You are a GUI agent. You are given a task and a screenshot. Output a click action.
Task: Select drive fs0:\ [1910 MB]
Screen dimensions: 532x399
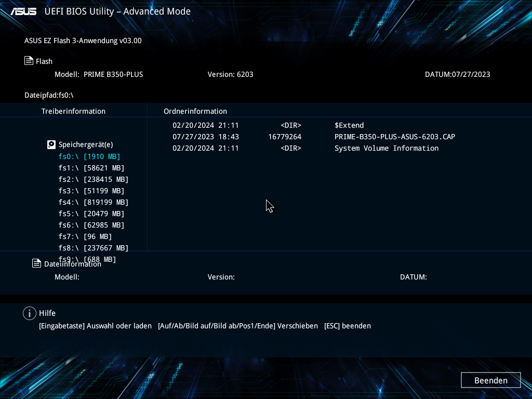[89, 156]
